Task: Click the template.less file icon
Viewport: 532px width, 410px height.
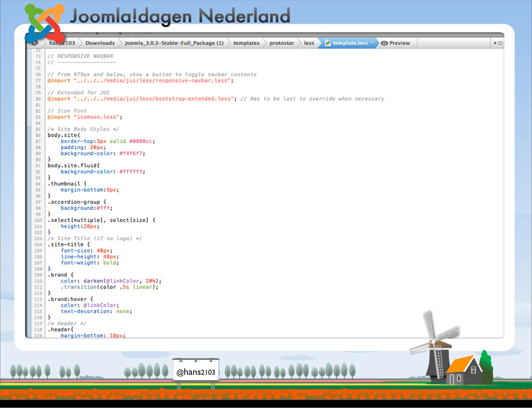Action: pos(328,43)
